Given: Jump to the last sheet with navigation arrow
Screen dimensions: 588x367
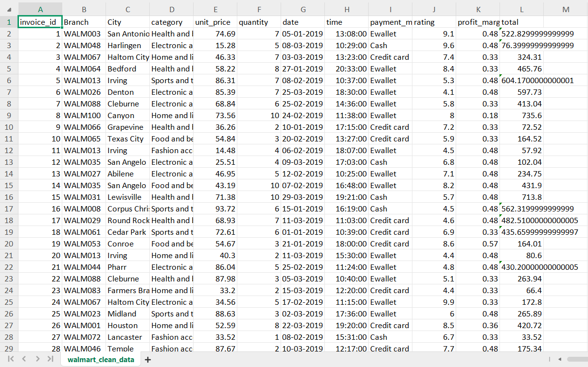Looking at the screenshot, I should 51,359.
